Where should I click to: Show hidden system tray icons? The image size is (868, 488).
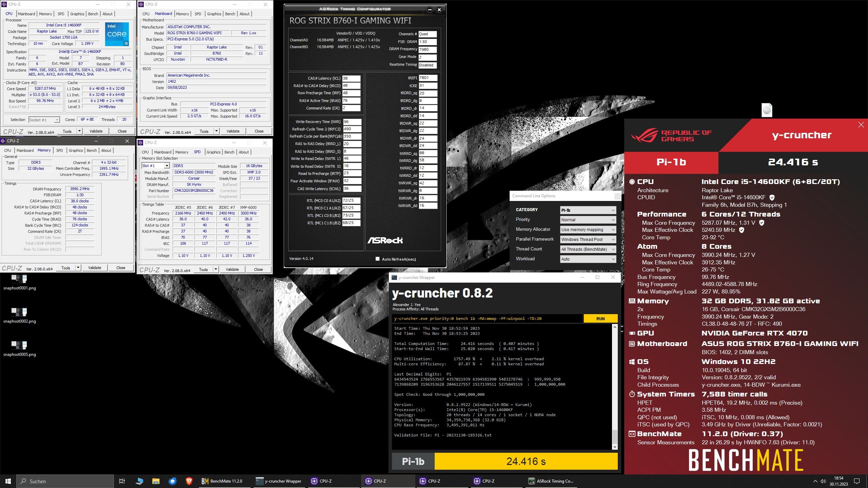click(815, 481)
